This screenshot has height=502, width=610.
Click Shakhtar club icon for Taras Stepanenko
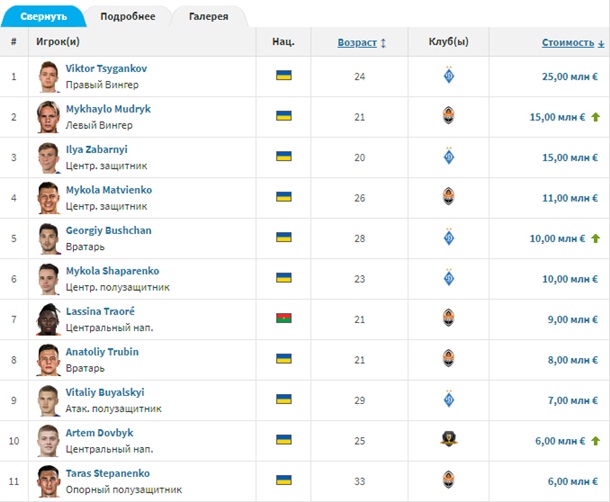449,480
